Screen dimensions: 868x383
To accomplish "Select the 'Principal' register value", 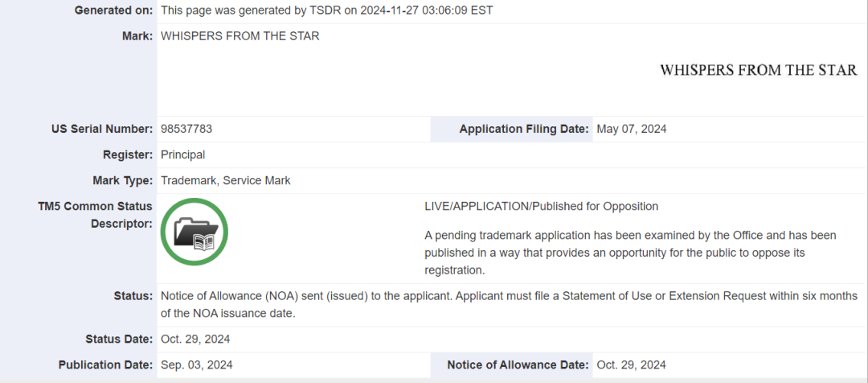I will 182,154.
